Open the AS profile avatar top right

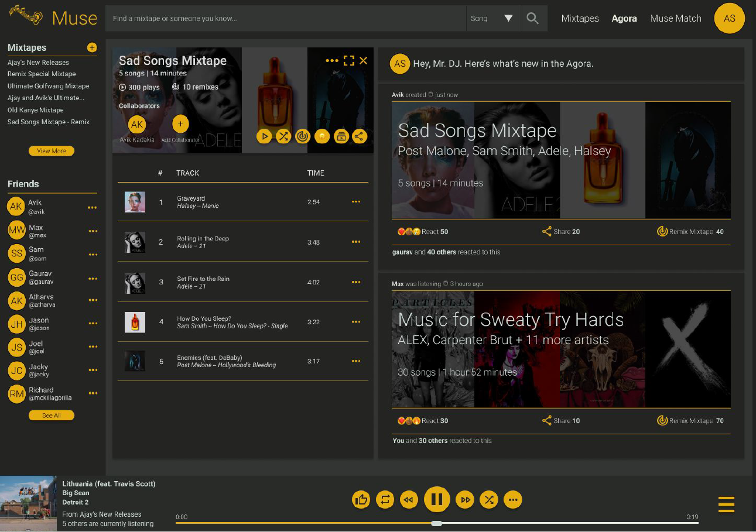click(729, 18)
